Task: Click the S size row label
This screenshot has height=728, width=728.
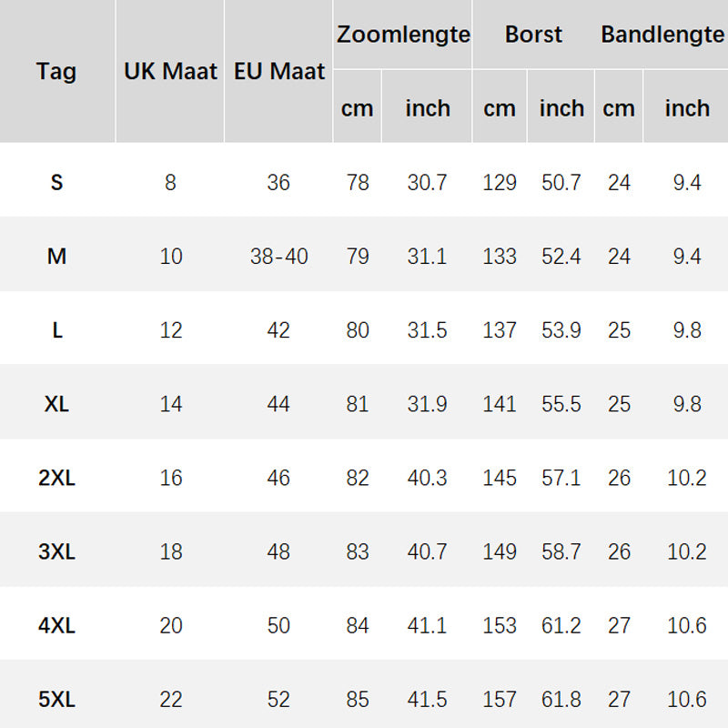Action: (x=56, y=182)
